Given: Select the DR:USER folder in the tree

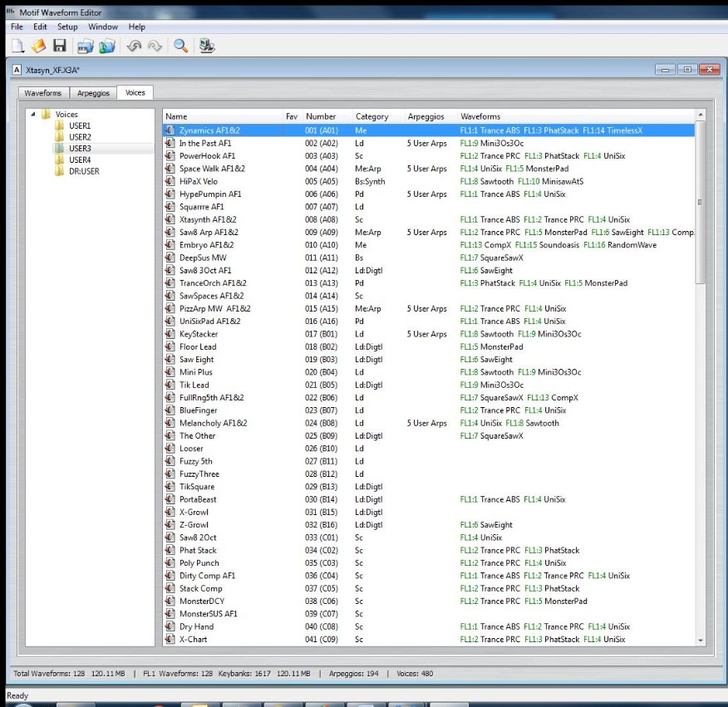Looking at the screenshot, I should (x=84, y=171).
